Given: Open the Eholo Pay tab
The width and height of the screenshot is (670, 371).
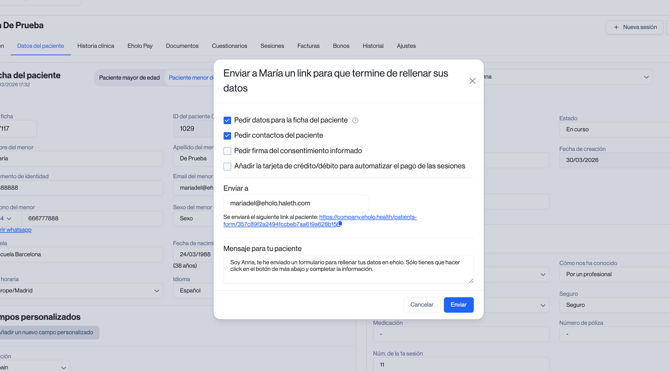Looking at the screenshot, I should [140, 46].
